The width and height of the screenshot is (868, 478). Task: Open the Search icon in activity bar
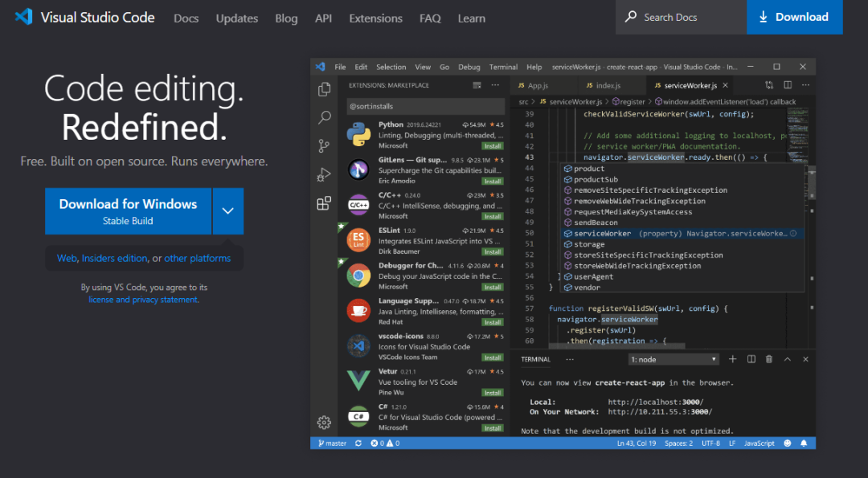tap(325, 117)
